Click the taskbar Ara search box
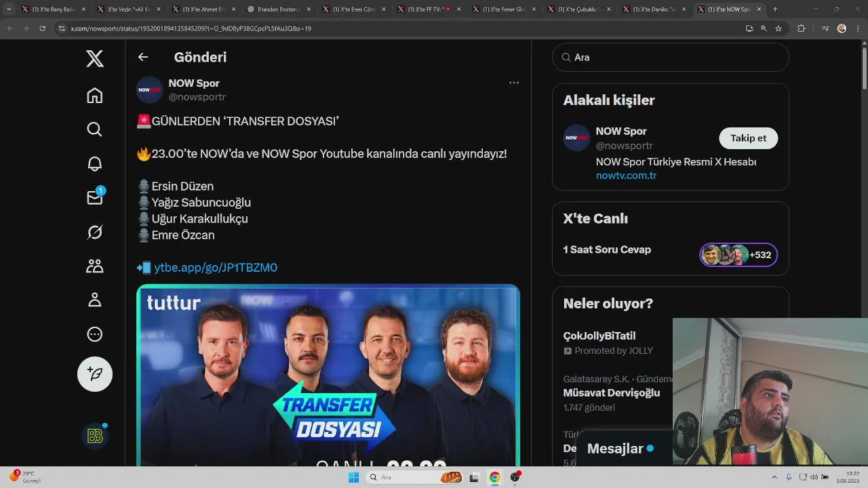 (415, 477)
